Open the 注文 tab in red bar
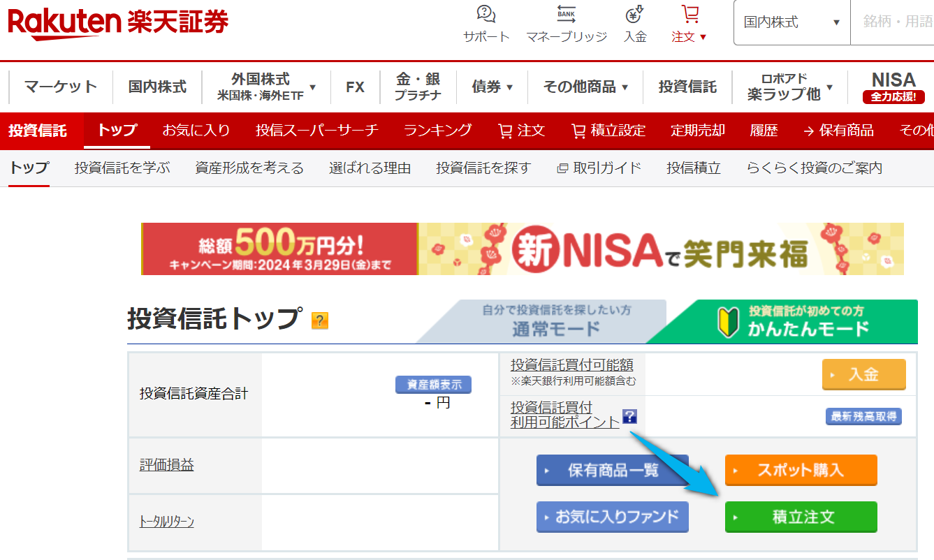Viewport: 934px width, 560px height. [521, 130]
